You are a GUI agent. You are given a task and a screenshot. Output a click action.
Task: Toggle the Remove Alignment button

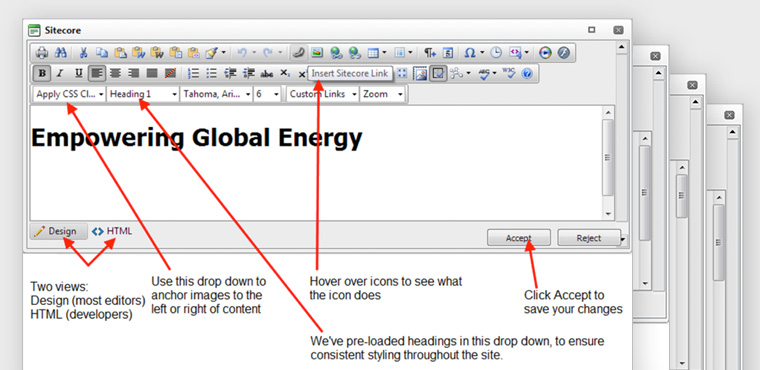click(170, 73)
